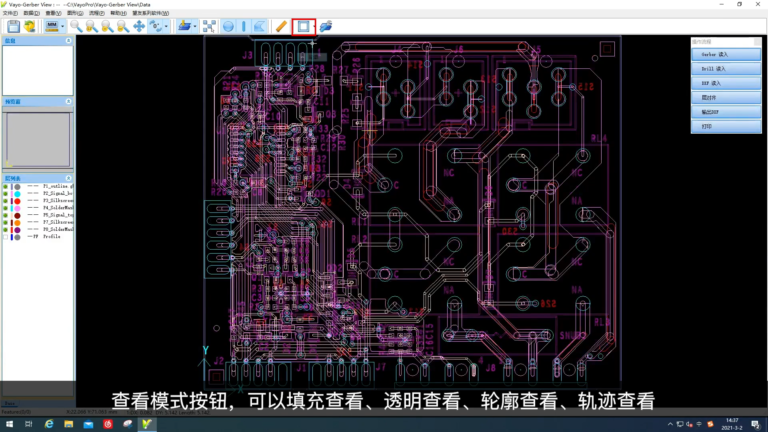The height and width of the screenshot is (432, 768).
Task: Check the Profile layer checkbox
Action: pyautogui.click(x=5, y=237)
